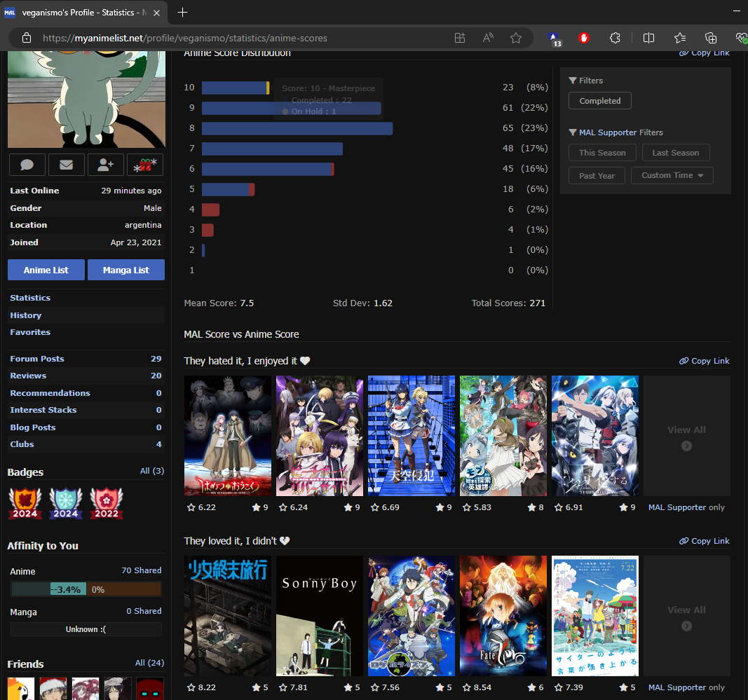Open the anime poster rated 6.24

[x=320, y=436]
